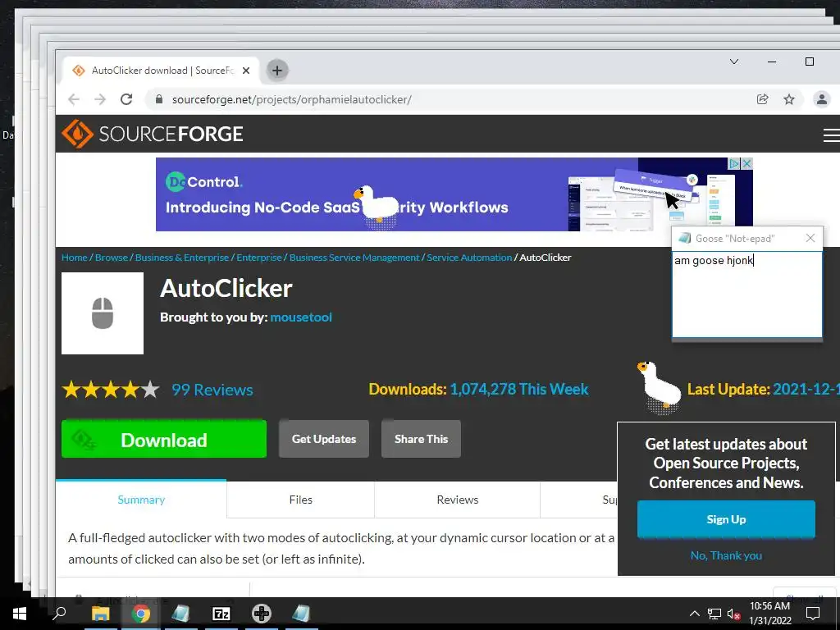Close the AutoClicker download tab
The image size is (840, 630).
(246, 71)
